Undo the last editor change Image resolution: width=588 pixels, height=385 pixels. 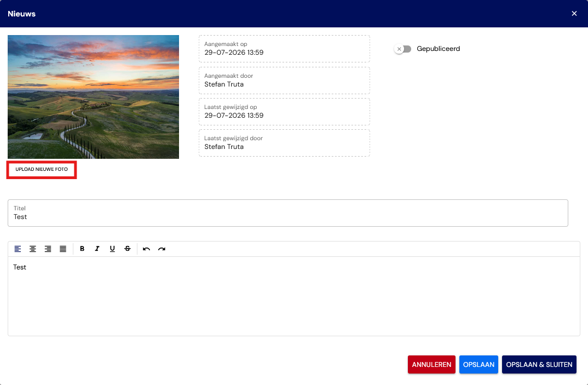coord(147,249)
